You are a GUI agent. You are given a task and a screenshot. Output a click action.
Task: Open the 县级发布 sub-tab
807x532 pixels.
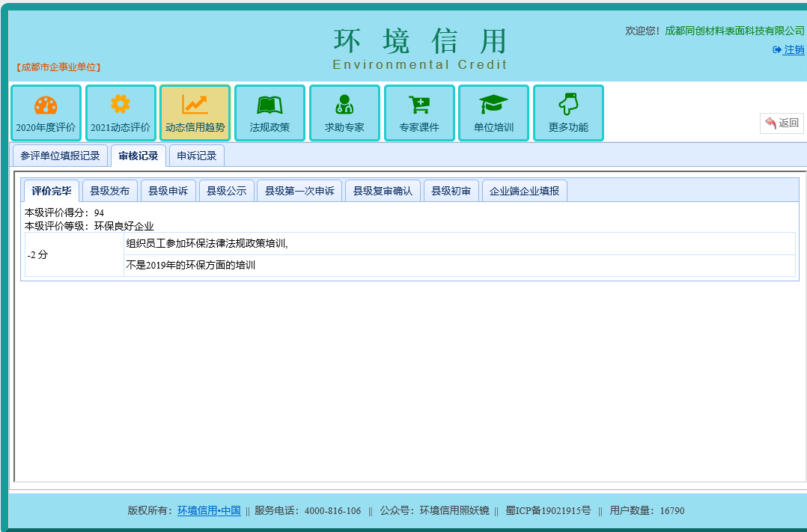(x=109, y=191)
